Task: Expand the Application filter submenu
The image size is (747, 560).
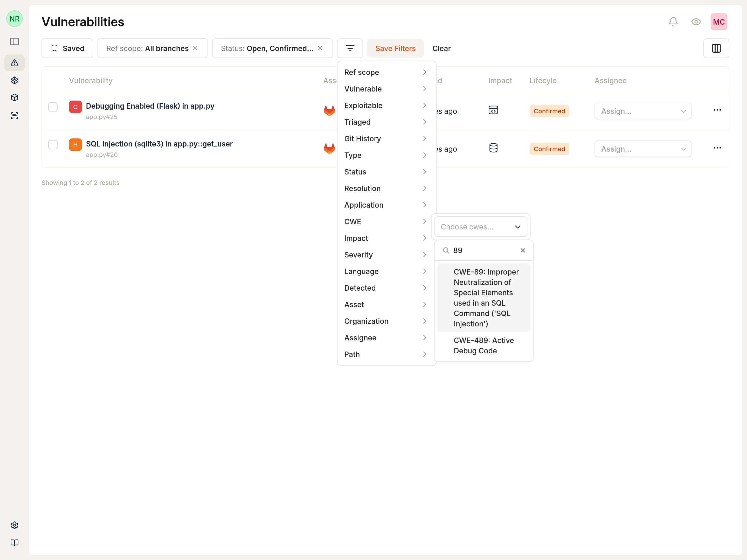Action: pyautogui.click(x=386, y=205)
